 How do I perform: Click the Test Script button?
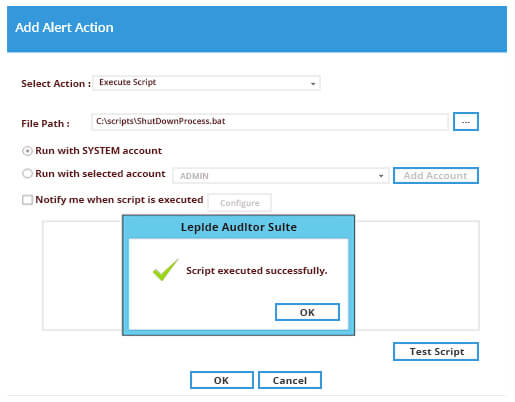pyautogui.click(x=436, y=352)
